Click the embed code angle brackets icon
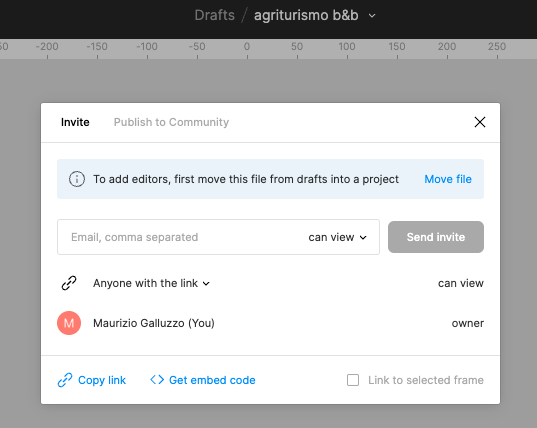Viewport: 537px width, 428px height. point(157,380)
